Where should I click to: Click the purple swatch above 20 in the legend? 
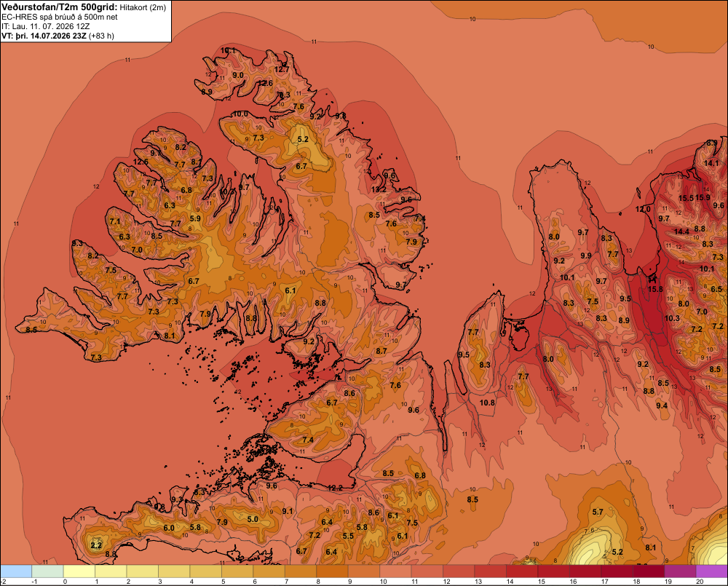(712, 571)
